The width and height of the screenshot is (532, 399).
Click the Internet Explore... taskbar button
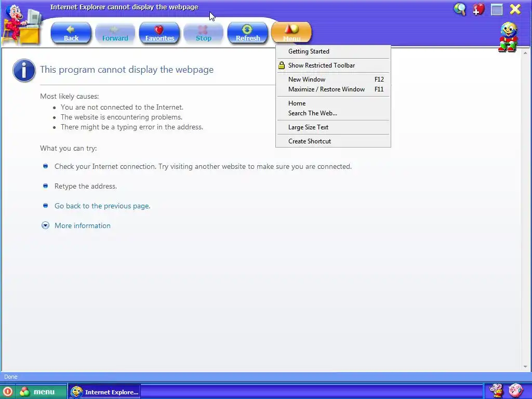tap(104, 392)
